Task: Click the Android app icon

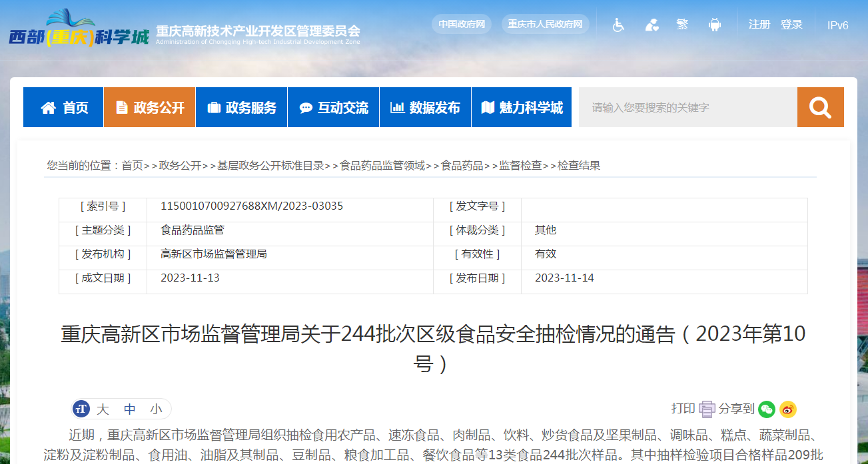Action: [715, 25]
